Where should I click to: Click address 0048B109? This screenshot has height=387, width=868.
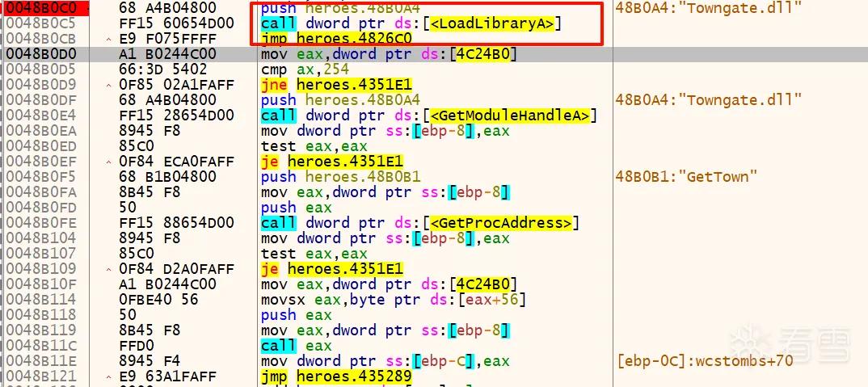tap(42, 269)
